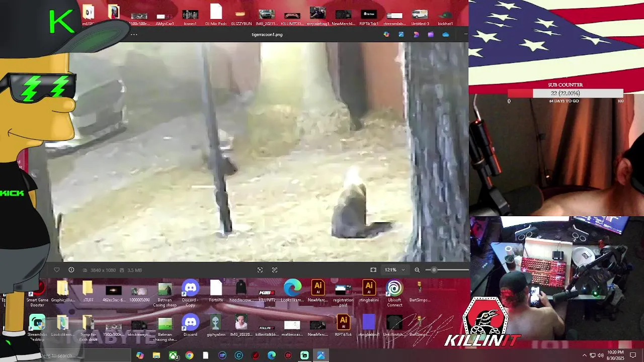Open the 121% zoom dropdown
644x362 pixels.
tap(395, 270)
